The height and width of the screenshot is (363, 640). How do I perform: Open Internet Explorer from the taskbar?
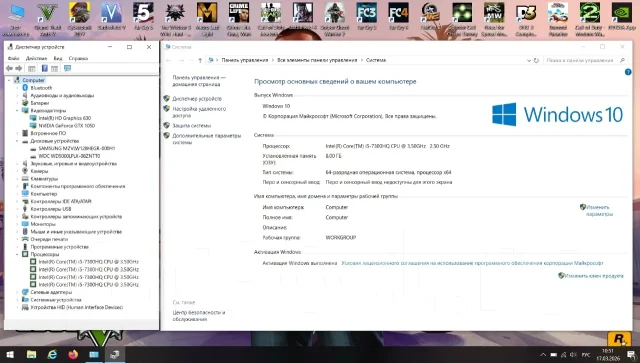click(52, 354)
